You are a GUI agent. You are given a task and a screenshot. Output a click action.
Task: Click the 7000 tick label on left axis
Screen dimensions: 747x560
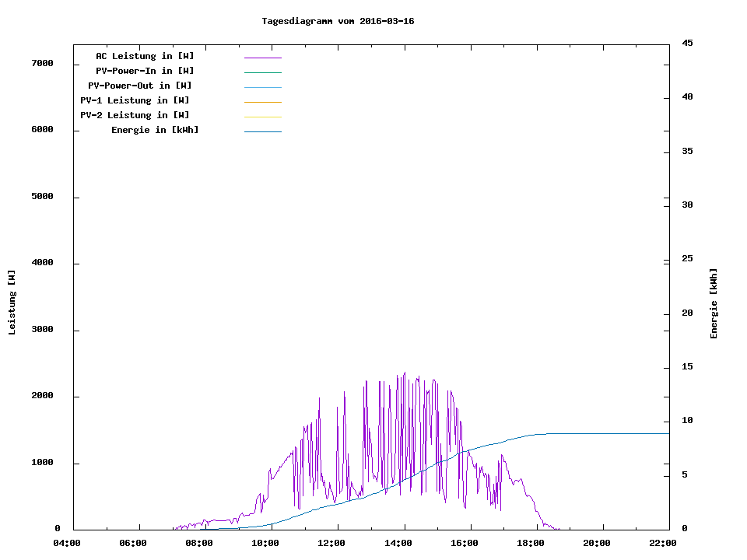[42, 63]
